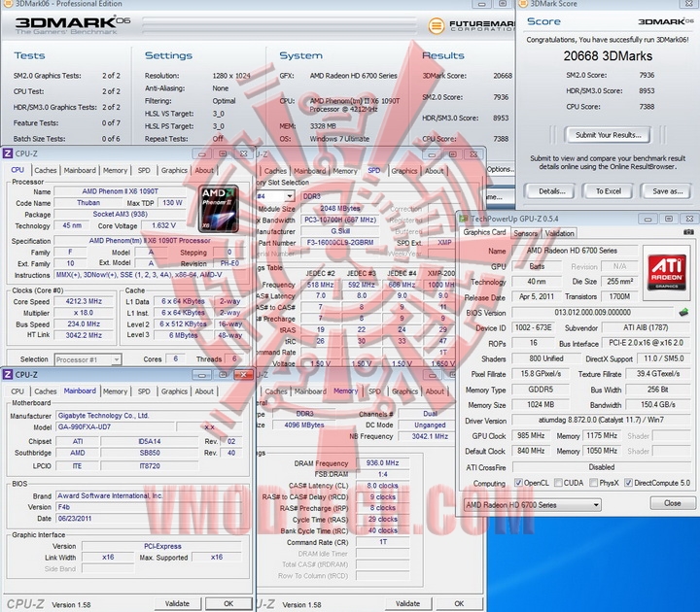
Task: Switch to CPU tab in CPU-Z Mainboard window
Action: click(17, 391)
